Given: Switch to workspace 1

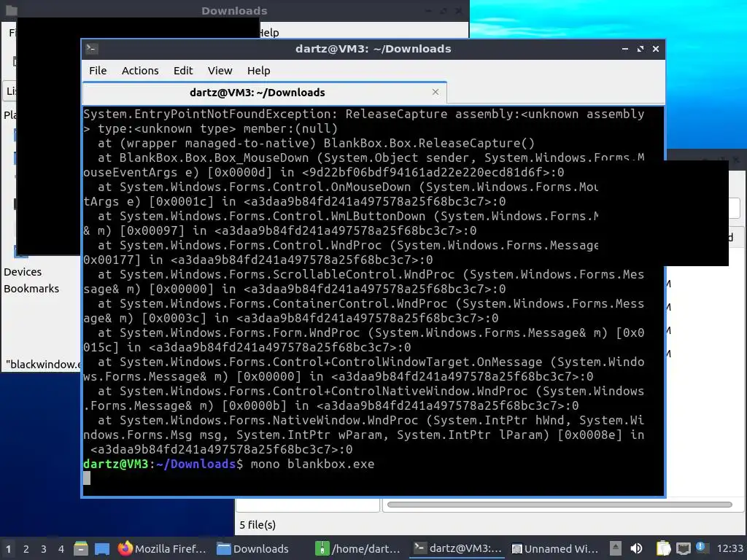Looking at the screenshot, I should (x=8, y=548).
